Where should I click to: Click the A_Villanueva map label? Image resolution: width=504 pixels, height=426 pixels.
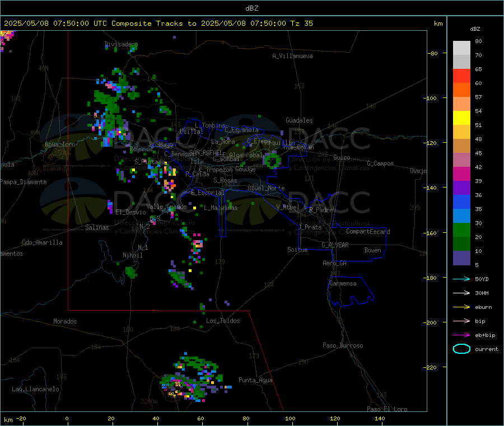click(x=292, y=56)
